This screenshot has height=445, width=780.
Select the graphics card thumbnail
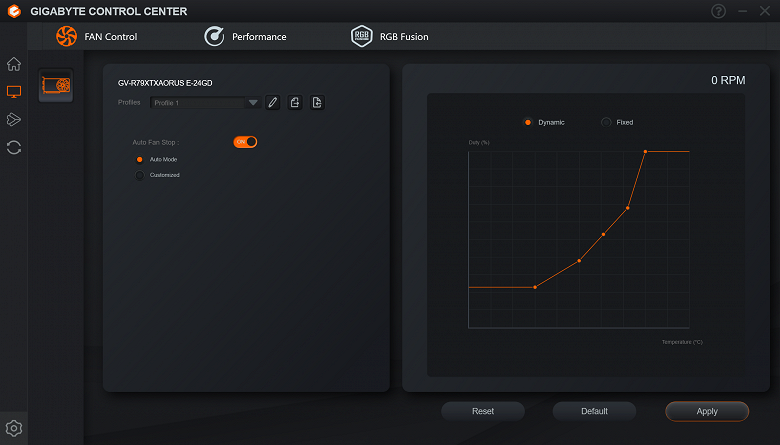[56, 85]
